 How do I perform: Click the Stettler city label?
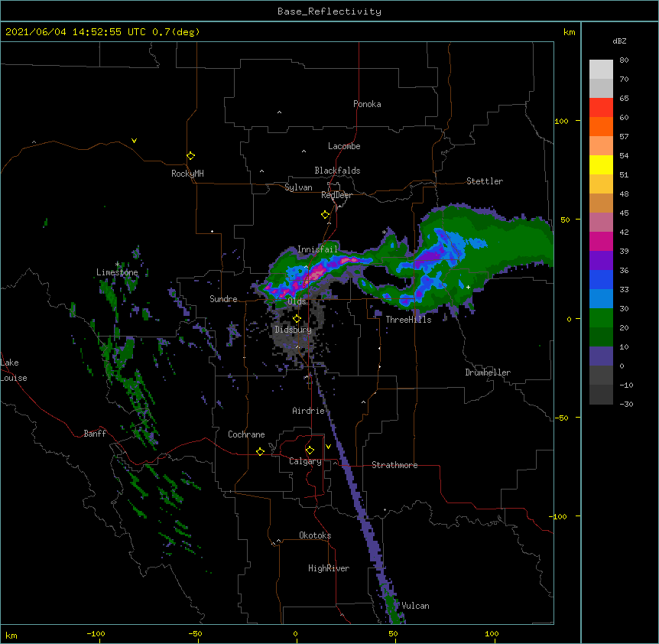485,181
